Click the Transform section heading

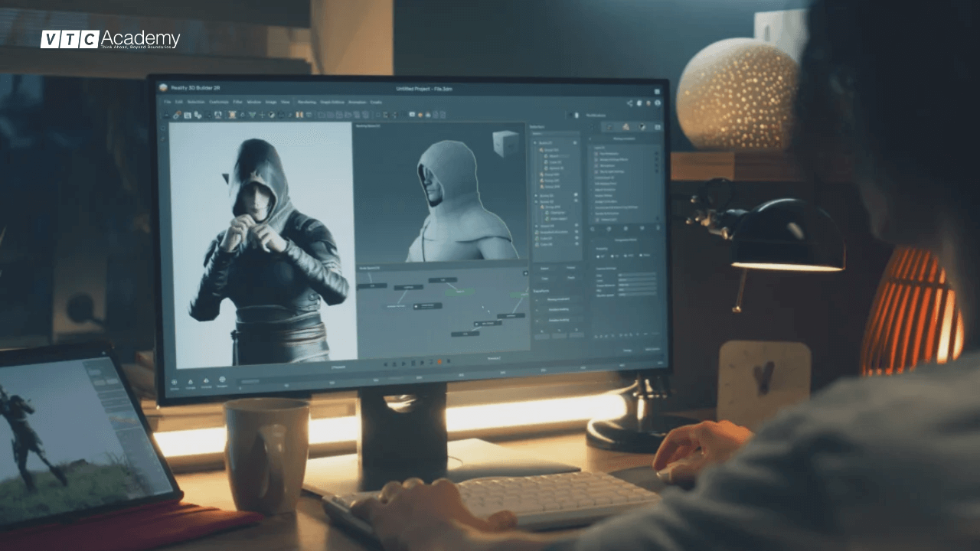[x=541, y=291]
